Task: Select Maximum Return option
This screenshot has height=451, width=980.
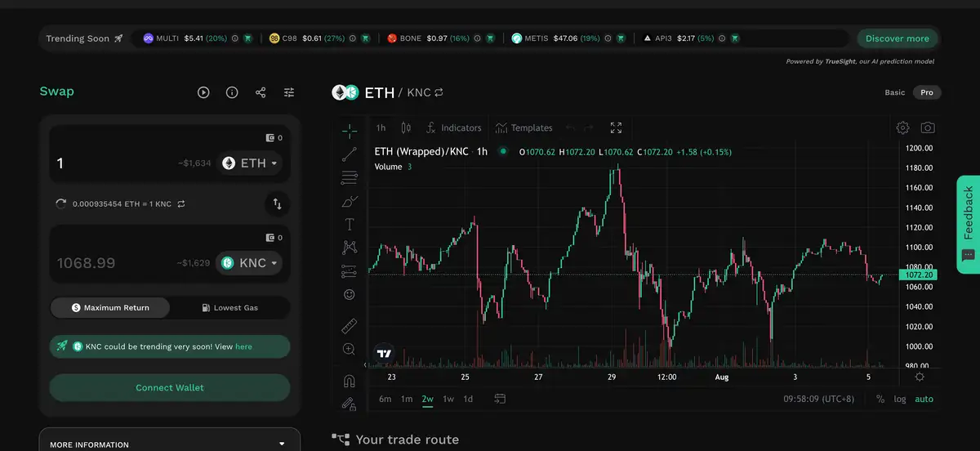Action: click(111, 308)
